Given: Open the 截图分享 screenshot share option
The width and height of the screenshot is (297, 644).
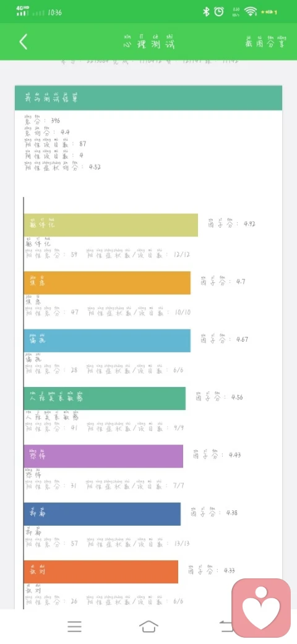Looking at the screenshot, I should point(266,41).
